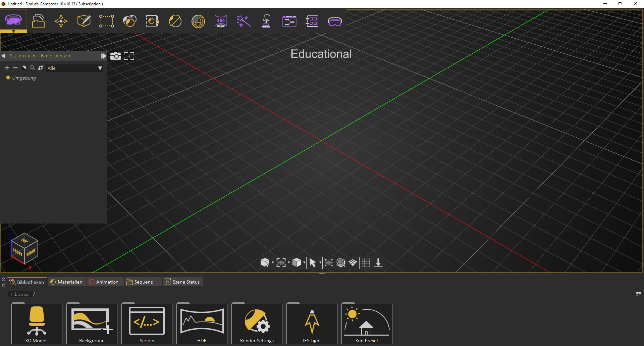Click the grid catalog notebook toolbar icon
The image size is (644, 346).
(312, 21)
